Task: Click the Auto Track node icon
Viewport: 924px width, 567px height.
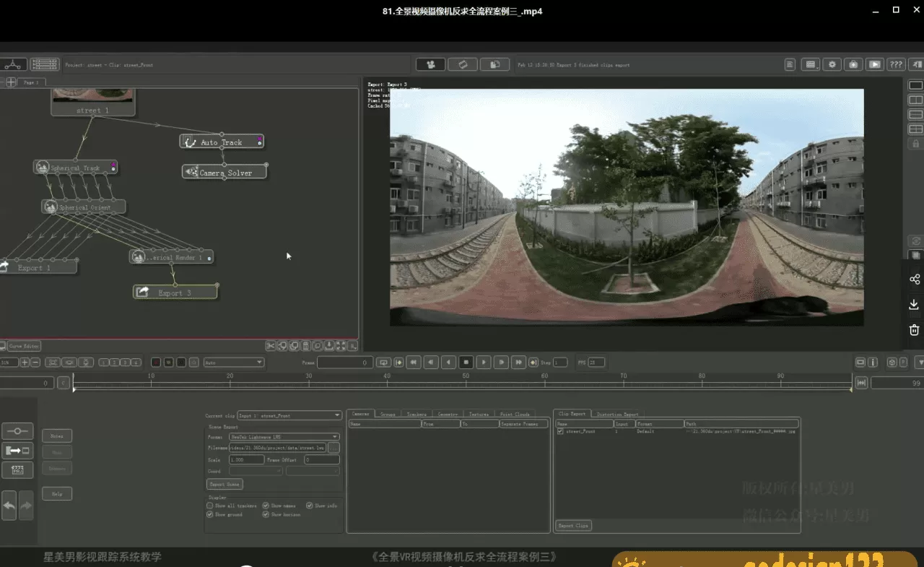Action: tap(190, 142)
